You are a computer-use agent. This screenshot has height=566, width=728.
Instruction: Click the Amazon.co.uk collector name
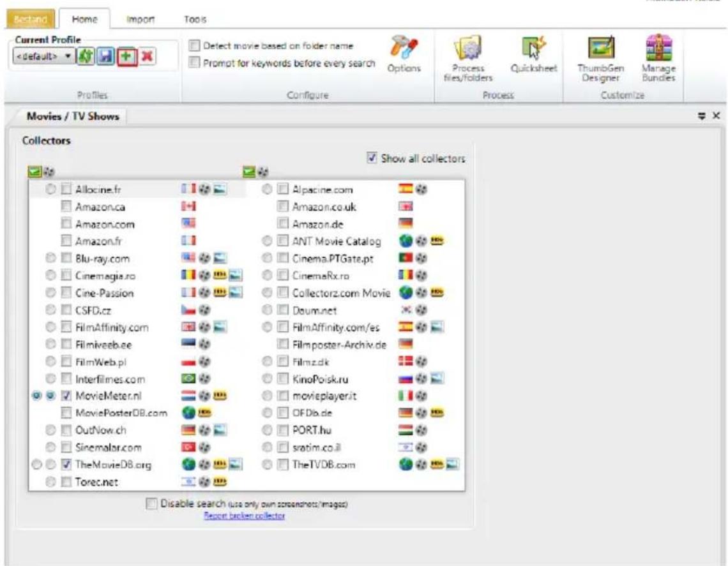click(324, 207)
